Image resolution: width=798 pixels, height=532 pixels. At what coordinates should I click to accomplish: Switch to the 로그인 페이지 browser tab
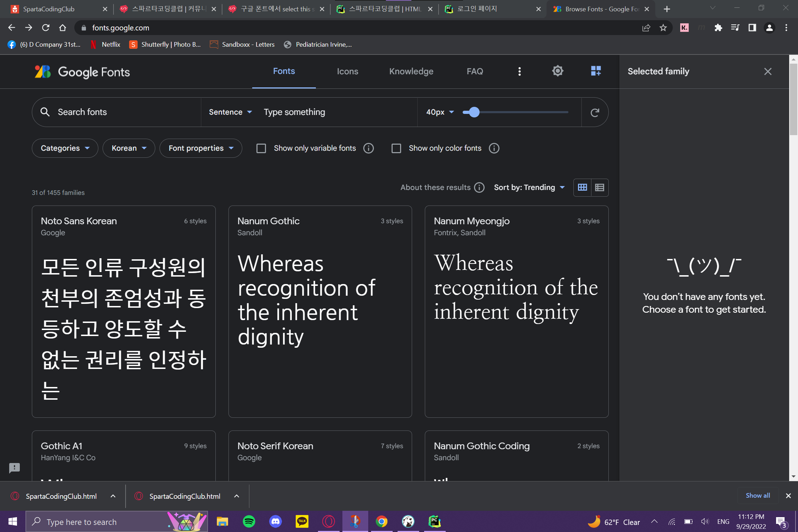click(x=492, y=9)
